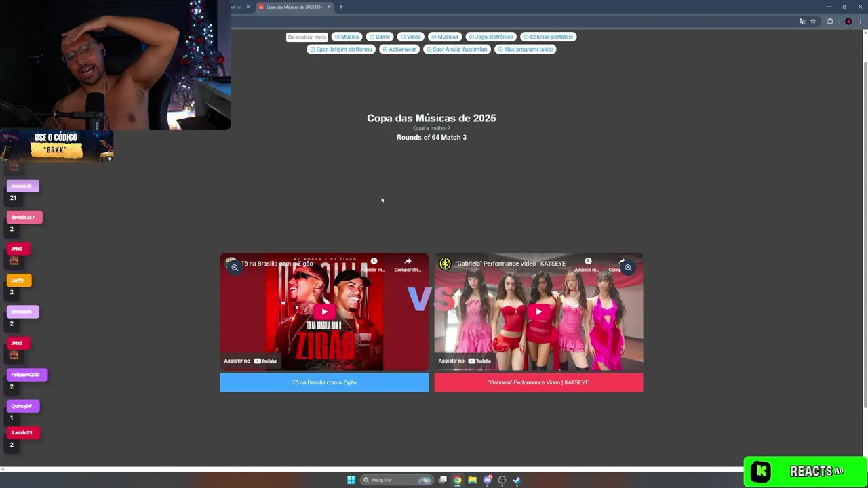Open Spor iletişim platformu chip

pyautogui.click(x=341, y=49)
